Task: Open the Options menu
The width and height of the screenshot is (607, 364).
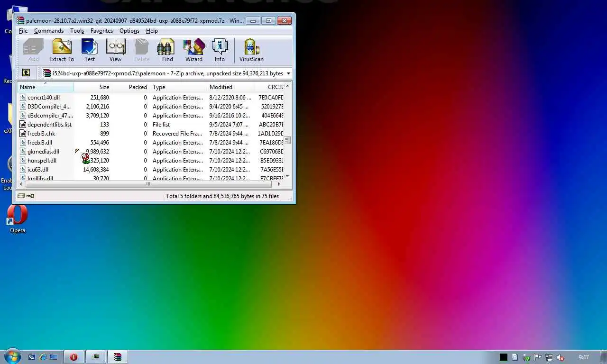Action: [129, 31]
